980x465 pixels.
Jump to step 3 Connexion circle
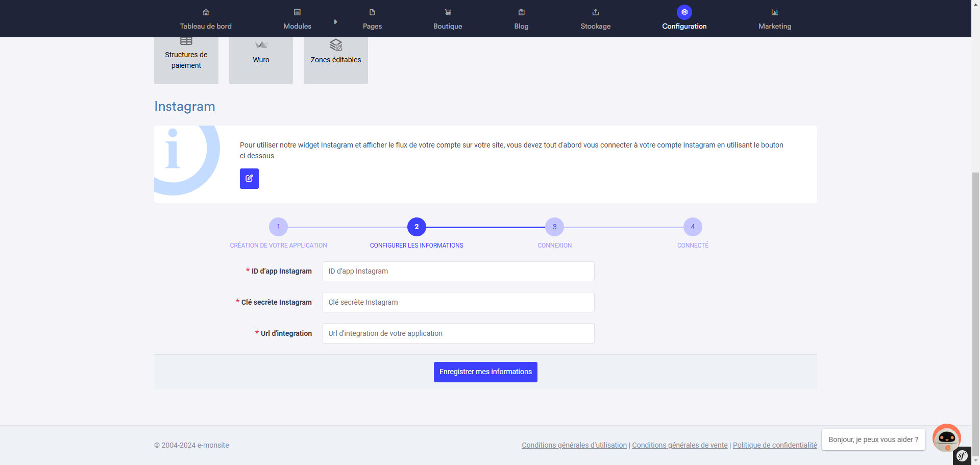tap(555, 227)
